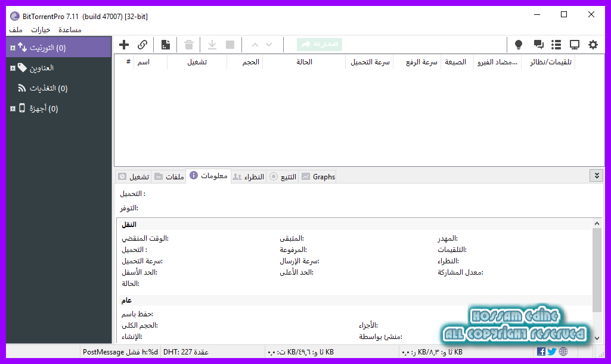Click the Move Up Queue arrow
This screenshot has height=364, width=611.
click(x=255, y=45)
